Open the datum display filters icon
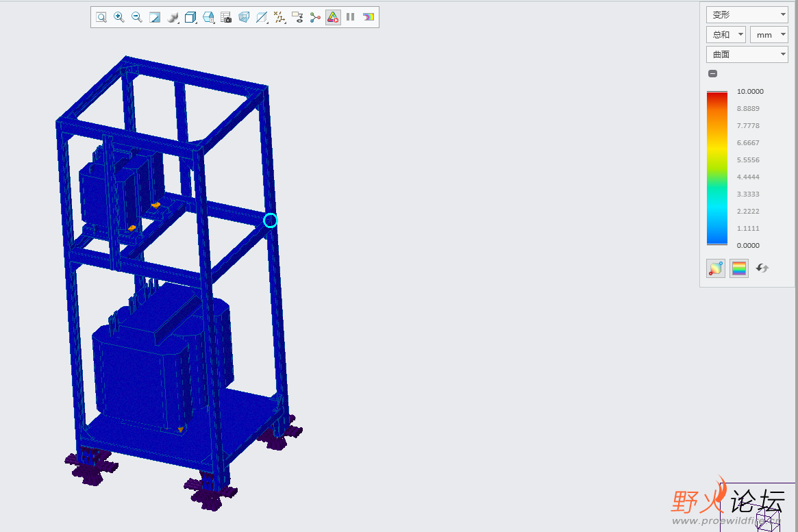 click(280, 17)
